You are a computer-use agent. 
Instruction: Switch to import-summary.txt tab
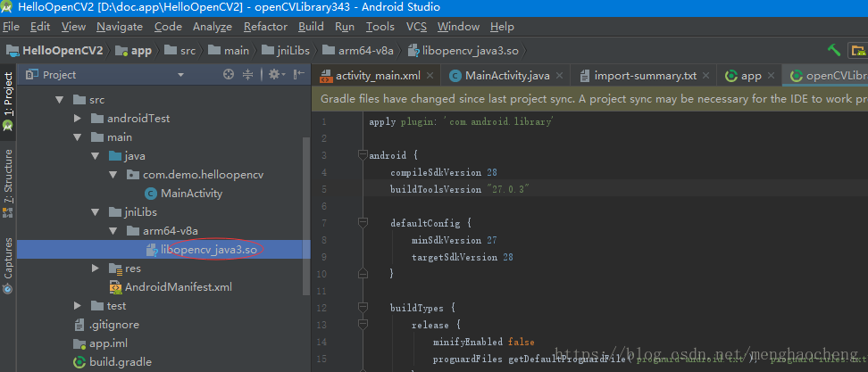pos(646,76)
